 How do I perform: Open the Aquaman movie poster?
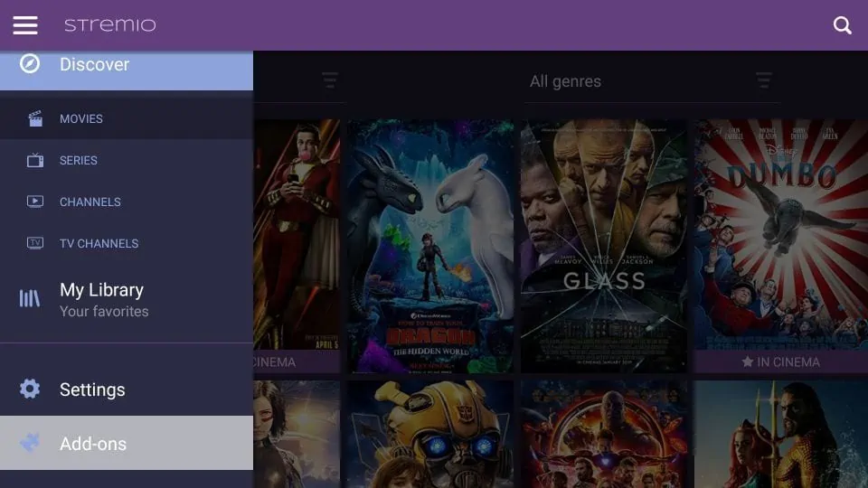781,434
